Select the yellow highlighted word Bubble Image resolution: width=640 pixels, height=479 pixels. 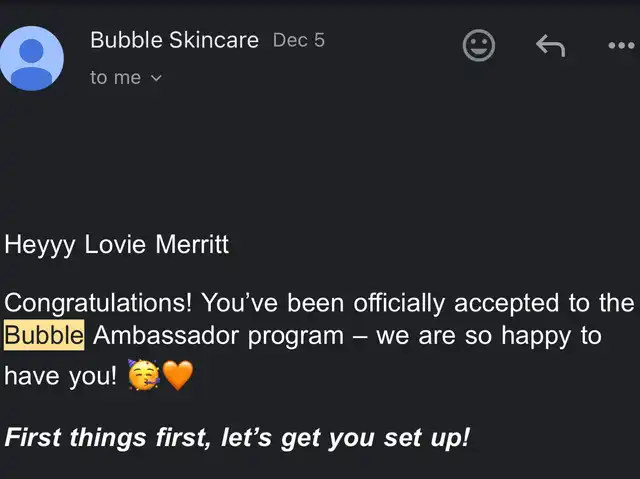(x=44, y=335)
